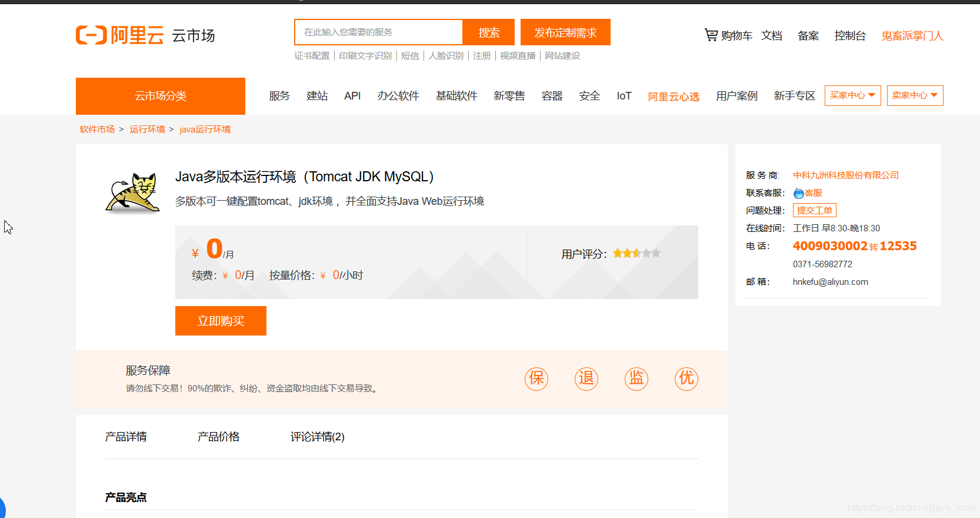Click the 网站建设 hot search link
This screenshot has height=518, width=980.
pos(562,56)
